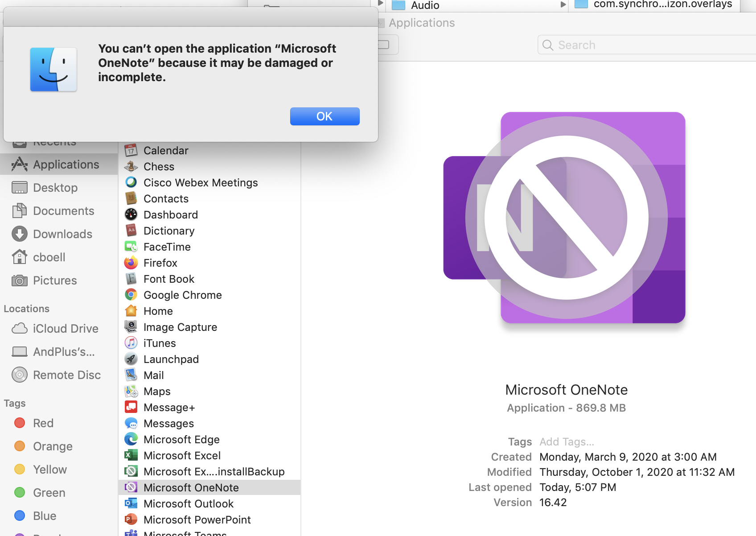Open the Audio folder in background window
756x536 pixels.
[415, 5]
